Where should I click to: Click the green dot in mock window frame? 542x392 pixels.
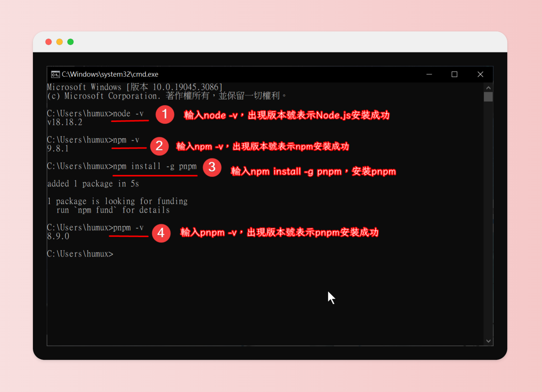[x=70, y=42]
